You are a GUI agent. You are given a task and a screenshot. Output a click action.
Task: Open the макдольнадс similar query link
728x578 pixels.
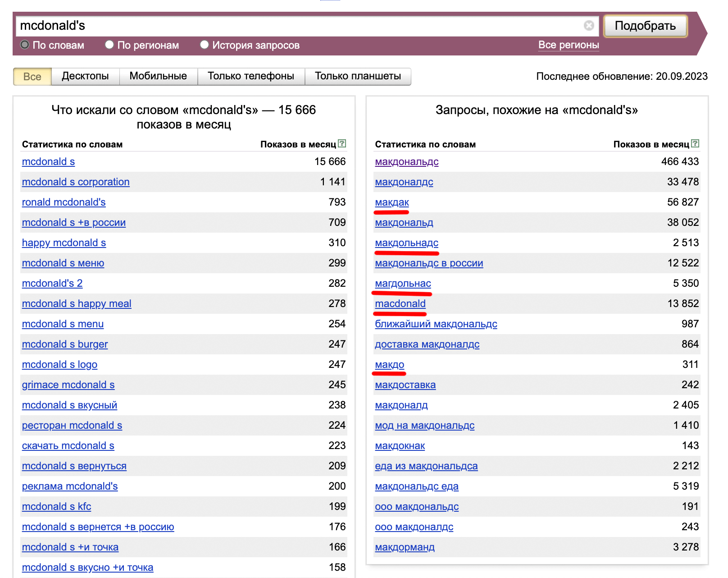click(x=407, y=243)
